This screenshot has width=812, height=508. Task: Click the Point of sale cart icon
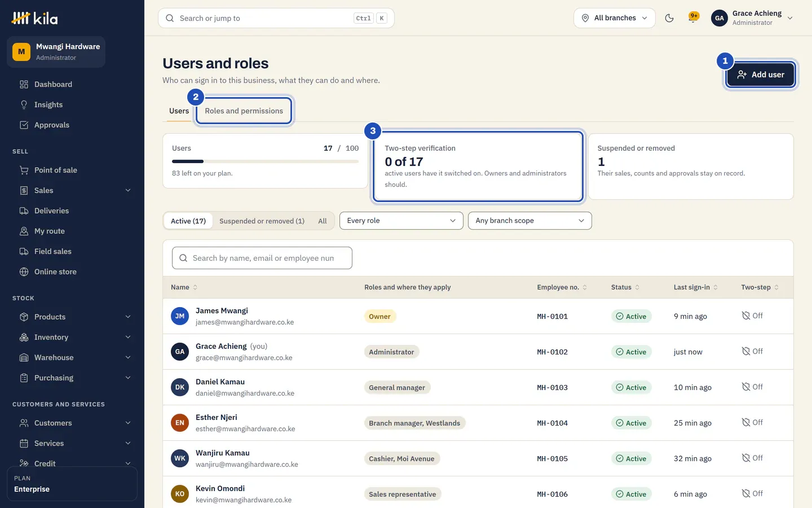point(24,170)
